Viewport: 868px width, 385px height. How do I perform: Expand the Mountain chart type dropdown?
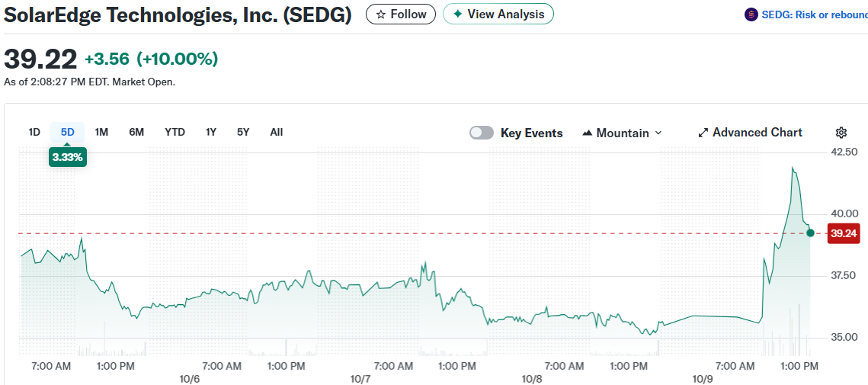[x=658, y=133]
